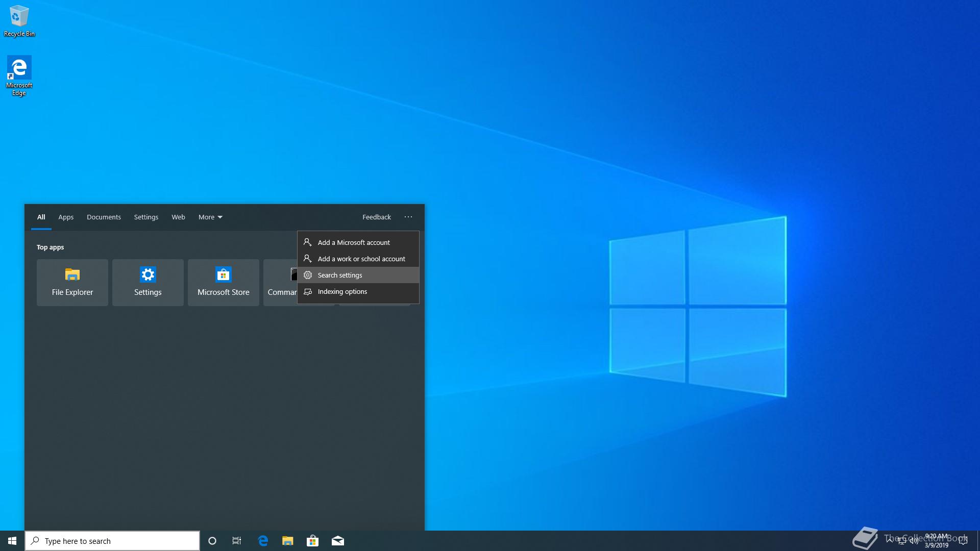Open File Explorer from Top apps

tap(72, 283)
